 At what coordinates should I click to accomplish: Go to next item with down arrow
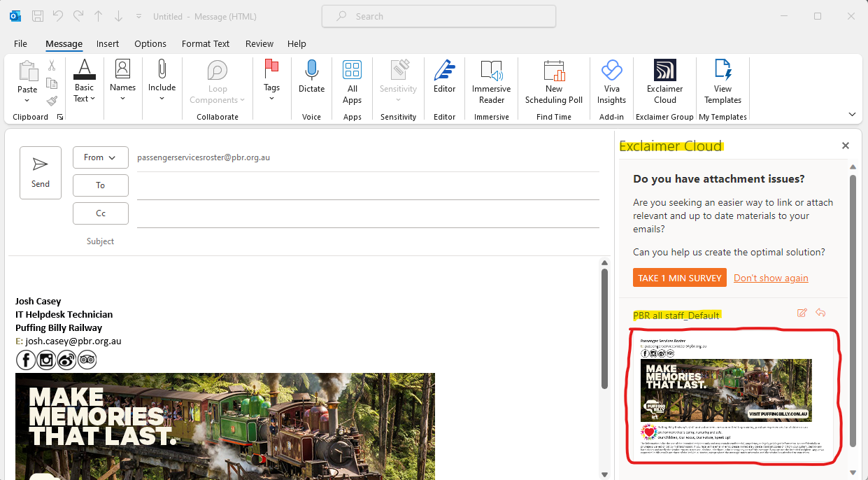[x=119, y=16]
